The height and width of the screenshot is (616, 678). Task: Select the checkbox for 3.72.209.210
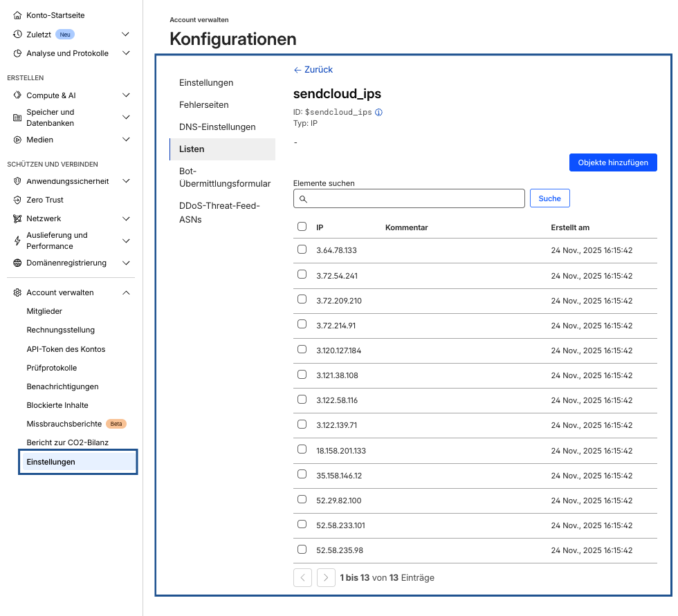[302, 299]
